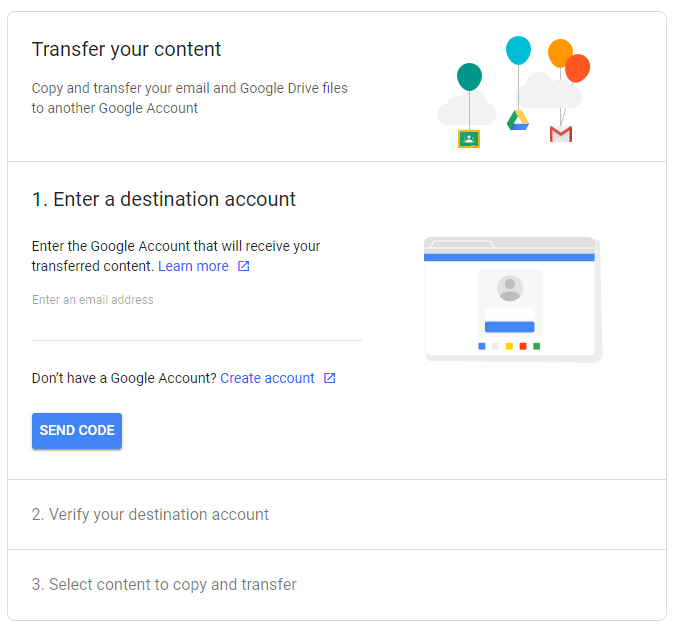Click the blue button in the browser illustration

510,327
